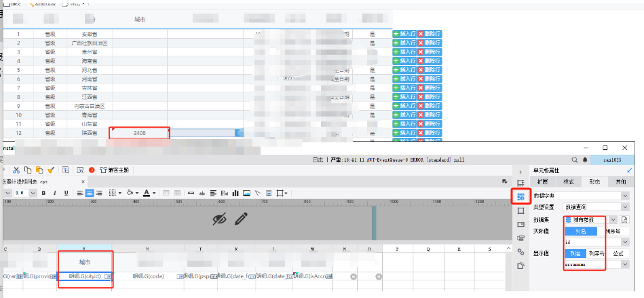Switch to the 扩展 tab
The height and width of the screenshot is (298, 644).
pyautogui.click(x=542, y=182)
